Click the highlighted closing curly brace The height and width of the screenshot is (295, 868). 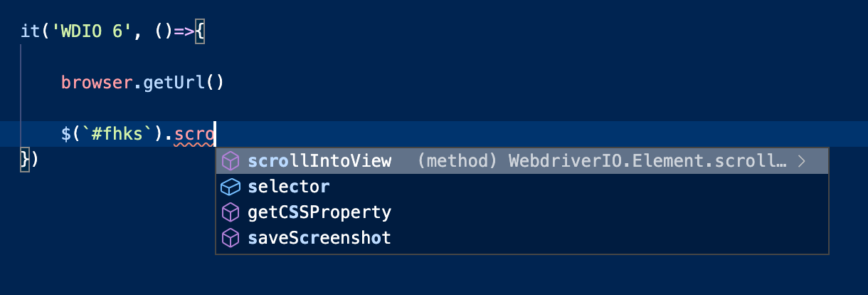pyautogui.click(x=25, y=159)
